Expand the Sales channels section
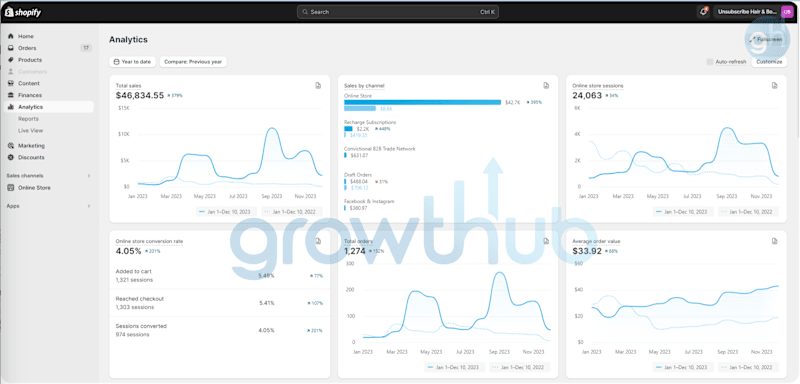This screenshot has width=800, height=384. tap(48, 175)
